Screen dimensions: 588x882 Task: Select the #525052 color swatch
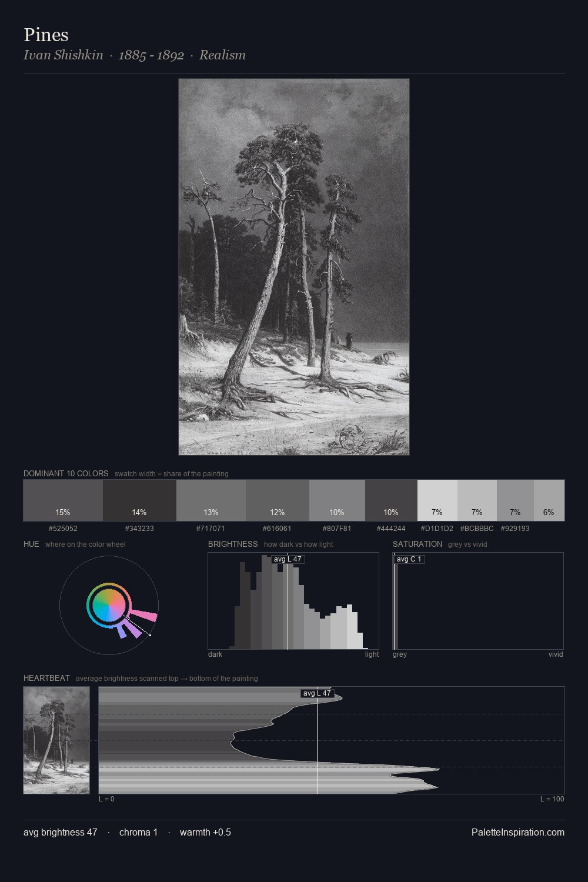click(x=63, y=500)
